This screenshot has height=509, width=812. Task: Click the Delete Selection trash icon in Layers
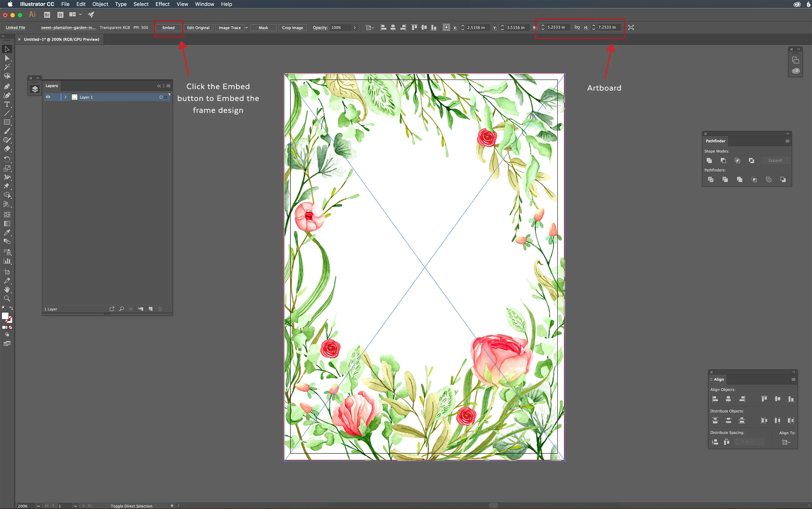click(x=160, y=309)
